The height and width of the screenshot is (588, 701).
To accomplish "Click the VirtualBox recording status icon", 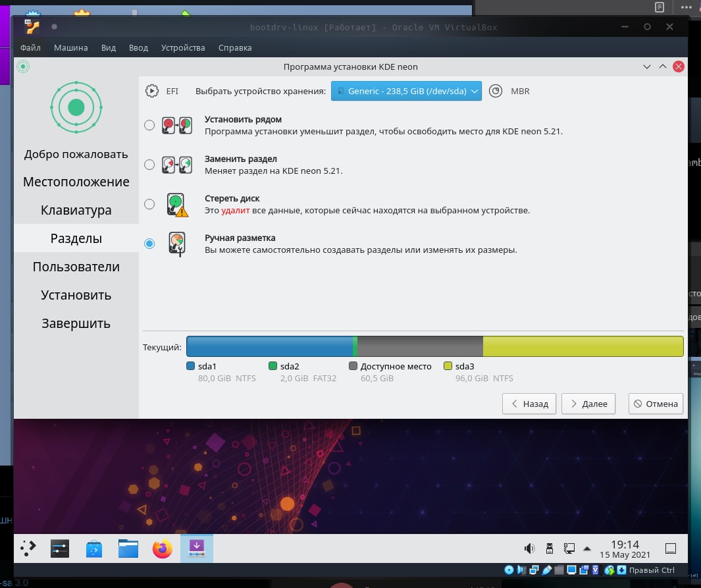I will tap(584, 570).
